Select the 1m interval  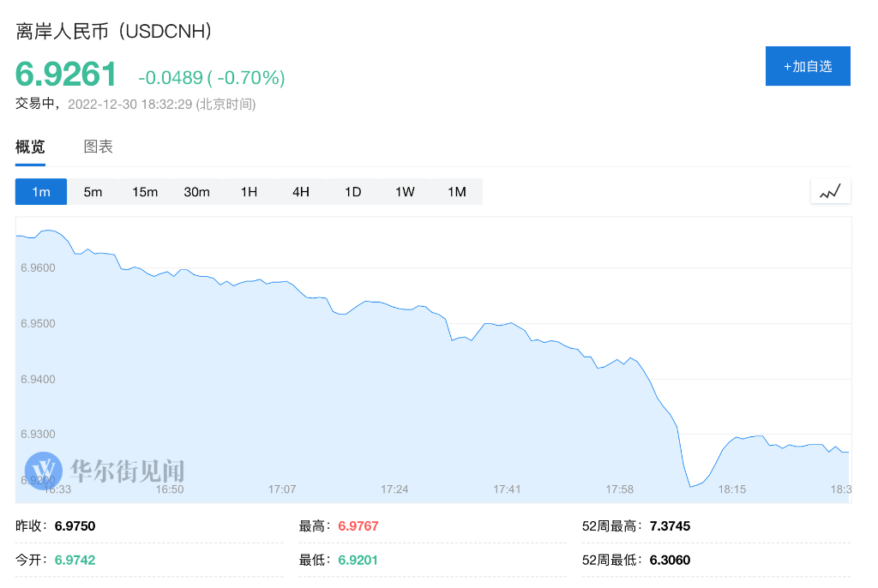click(x=41, y=192)
